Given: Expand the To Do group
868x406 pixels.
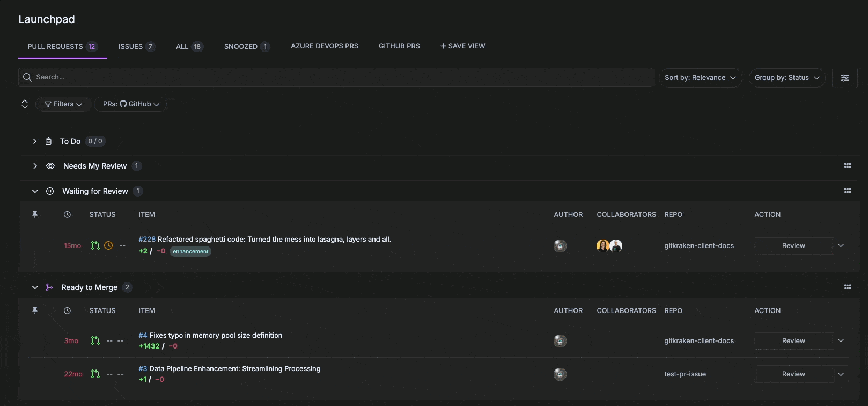Looking at the screenshot, I should [x=35, y=141].
